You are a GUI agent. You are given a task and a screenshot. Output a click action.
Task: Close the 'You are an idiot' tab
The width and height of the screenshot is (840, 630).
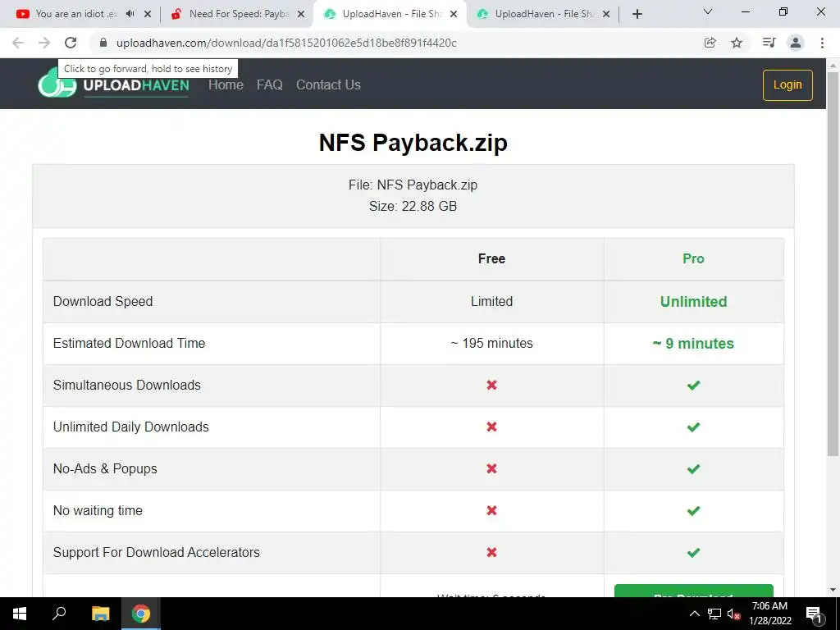click(x=148, y=14)
